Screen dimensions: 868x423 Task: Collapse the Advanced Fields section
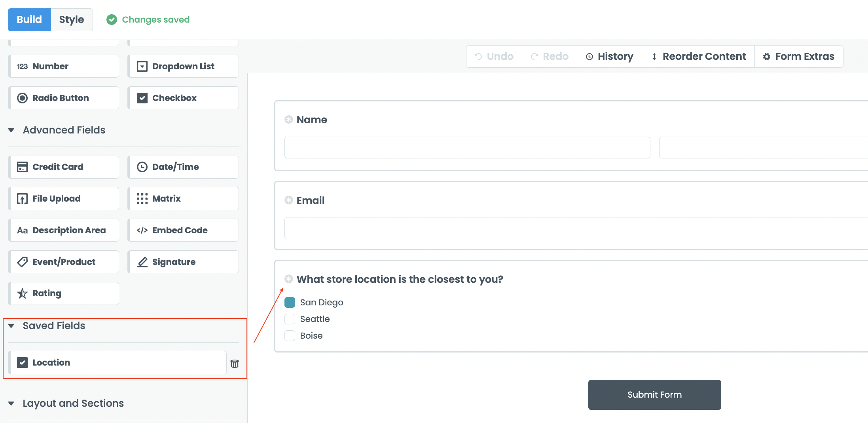pyautogui.click(x=11, y=130)
